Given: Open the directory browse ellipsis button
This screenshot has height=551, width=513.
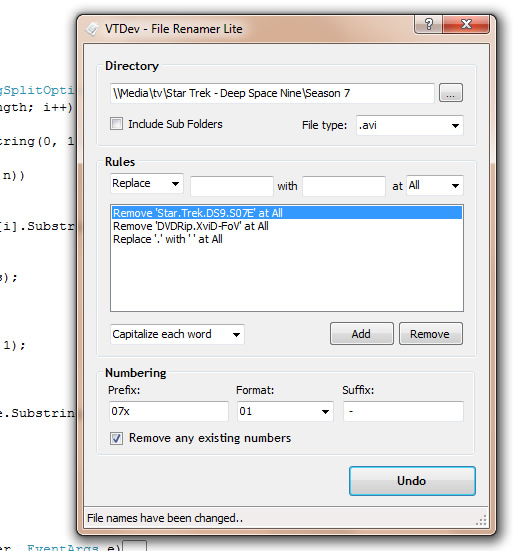Looking at the screenshot, I should pos(451,93).
